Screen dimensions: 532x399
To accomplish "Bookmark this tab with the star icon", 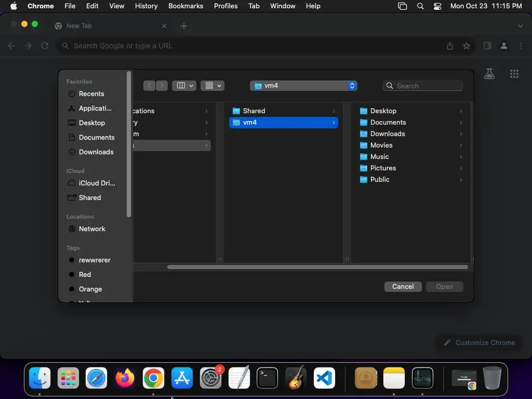I will click(x=467, y=46).
